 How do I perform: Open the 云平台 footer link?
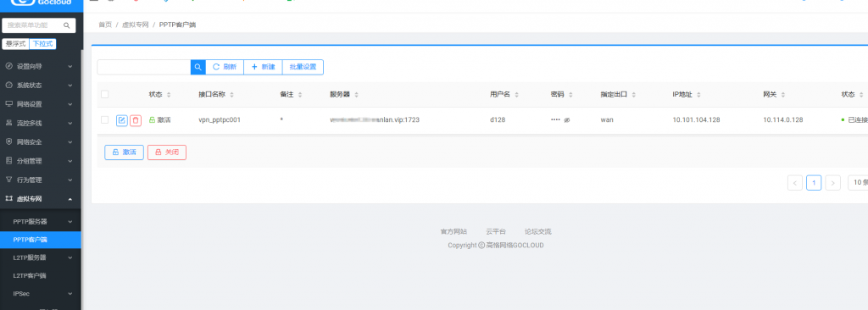pos(495,232)
